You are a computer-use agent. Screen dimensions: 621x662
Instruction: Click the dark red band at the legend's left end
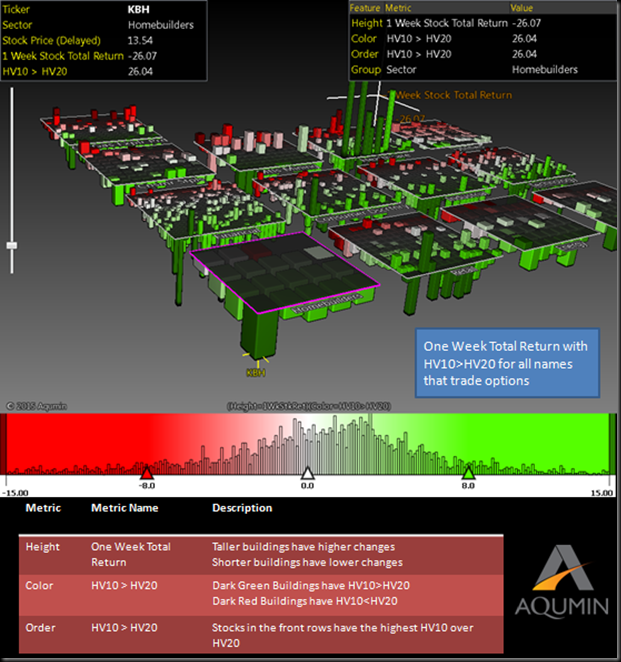click(3, 444)
